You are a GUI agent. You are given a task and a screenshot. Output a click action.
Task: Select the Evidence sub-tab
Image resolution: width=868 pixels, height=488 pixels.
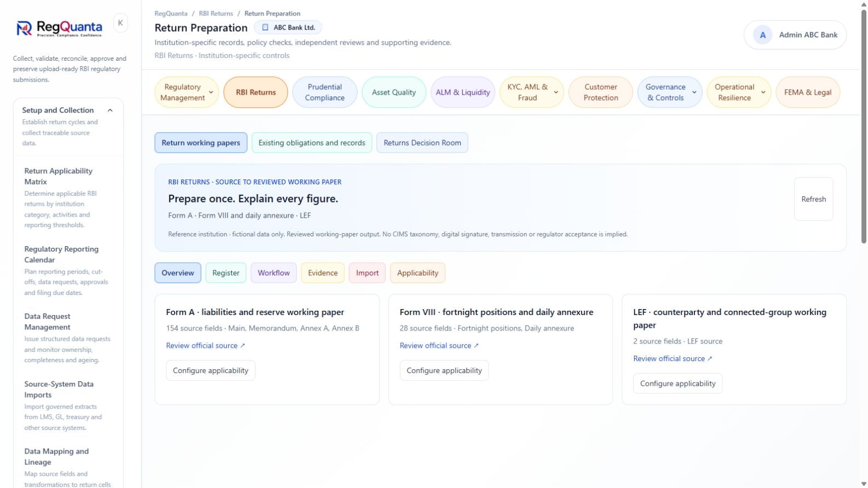323,273
